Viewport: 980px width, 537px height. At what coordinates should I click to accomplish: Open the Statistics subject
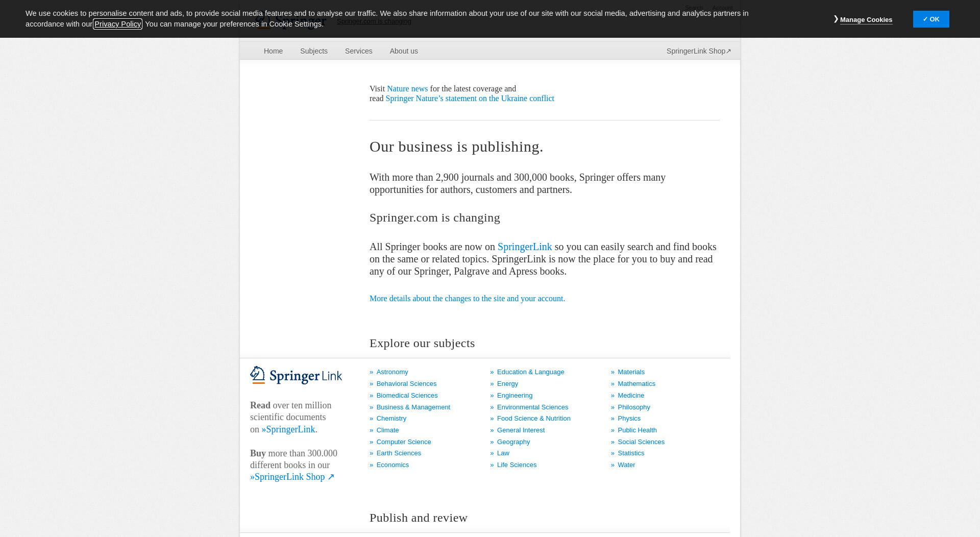(630, 453)
